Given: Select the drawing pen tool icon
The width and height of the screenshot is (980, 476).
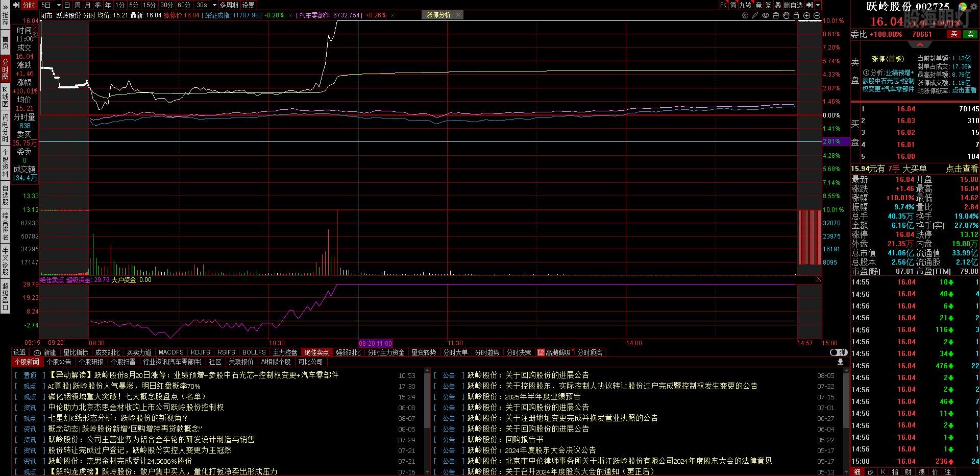Looking at the screenshot, I should click(x=755, y=15).
